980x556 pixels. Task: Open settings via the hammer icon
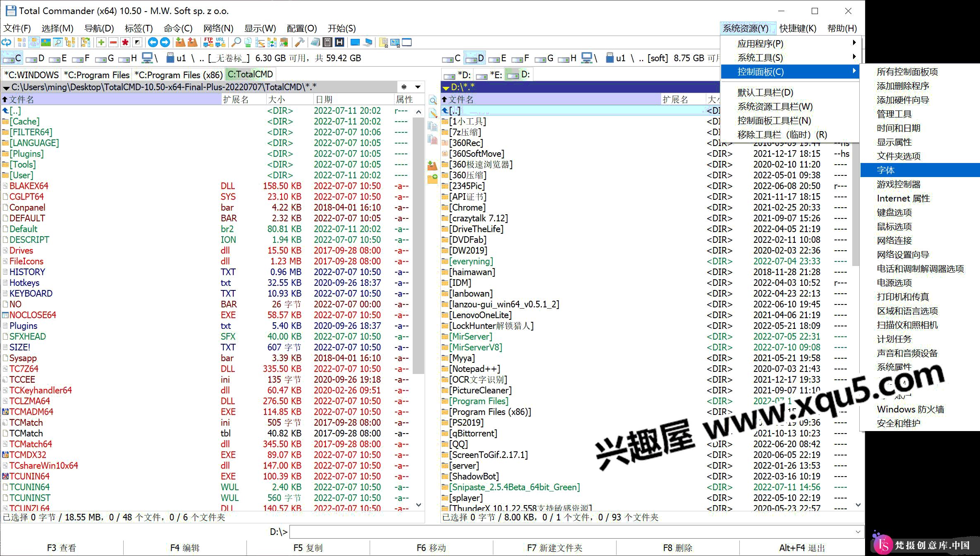point(299,42)
